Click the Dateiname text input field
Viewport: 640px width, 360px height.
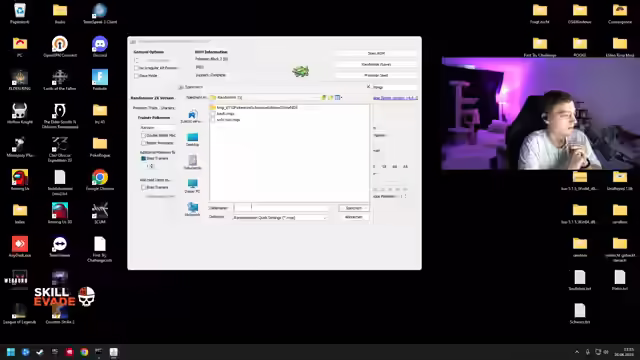(281, 208)
